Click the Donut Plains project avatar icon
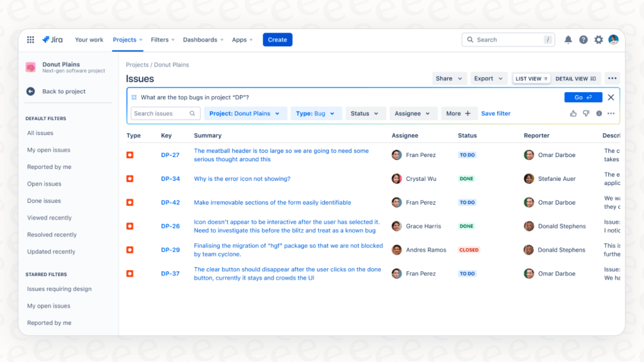644x362 pixels. pos(30,67)
